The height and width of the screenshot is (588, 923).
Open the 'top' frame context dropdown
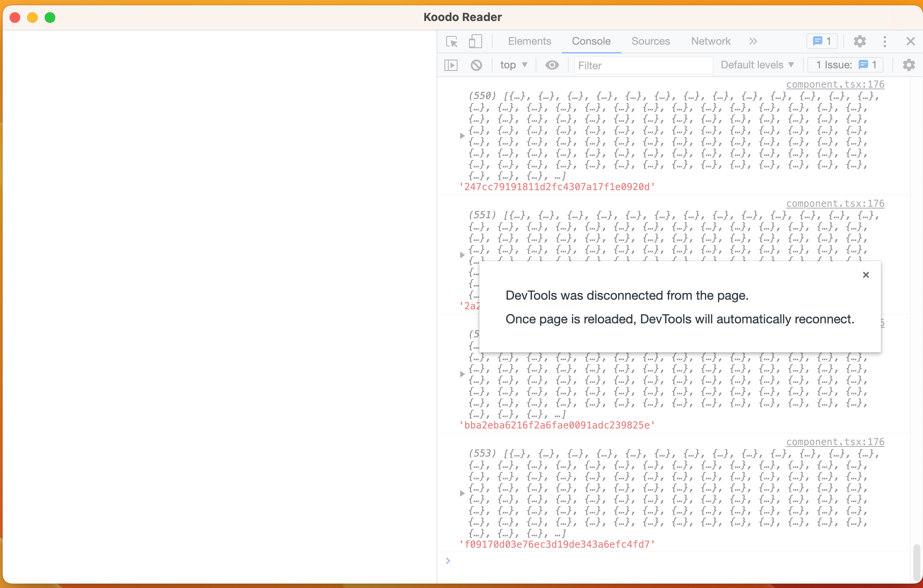(513, 65)
